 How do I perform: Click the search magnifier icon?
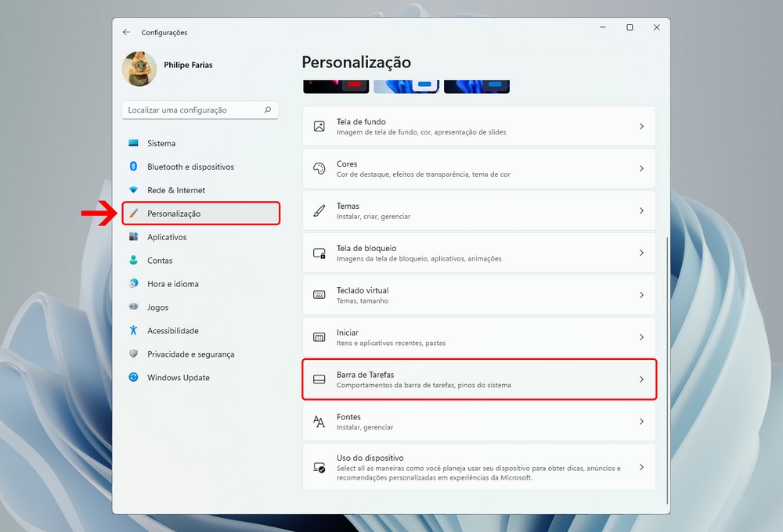[x=268, y=110]
